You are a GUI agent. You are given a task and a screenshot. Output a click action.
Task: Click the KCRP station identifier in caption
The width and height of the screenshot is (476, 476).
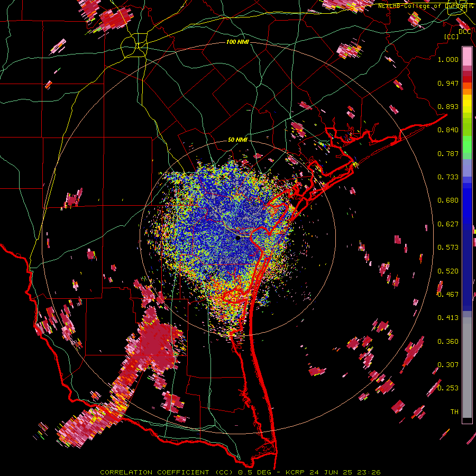tap(296, 472)
